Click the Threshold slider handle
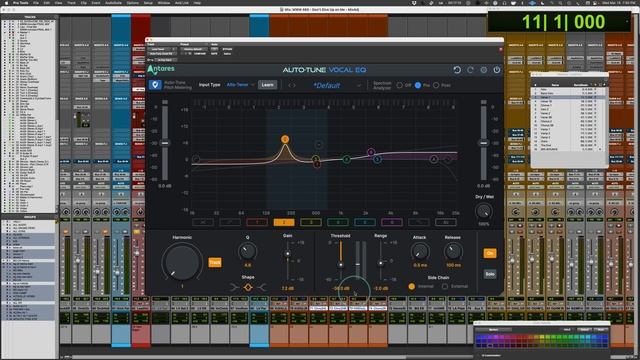 click(x=340, y=264)
